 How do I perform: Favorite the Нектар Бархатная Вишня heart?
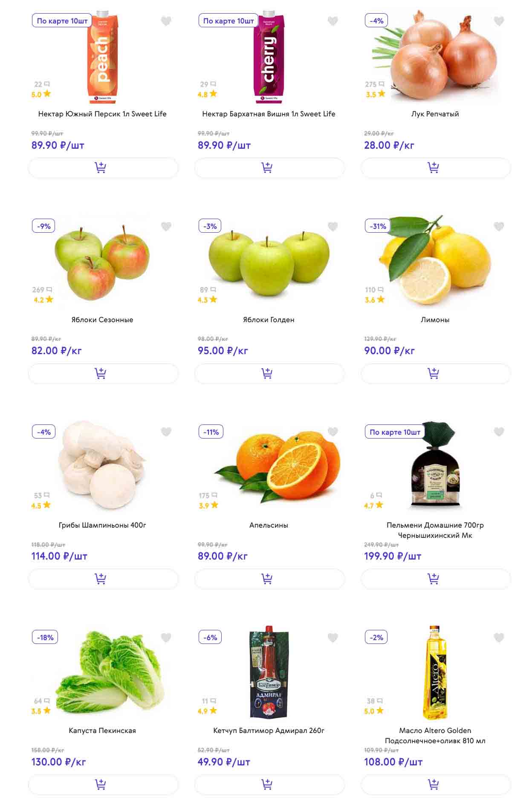[x=332, y=21]
